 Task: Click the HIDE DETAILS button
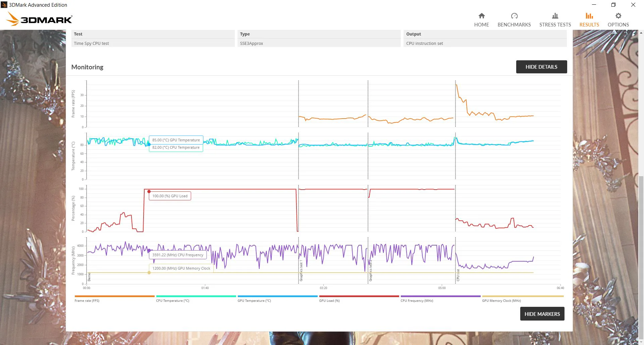[541, 67]
